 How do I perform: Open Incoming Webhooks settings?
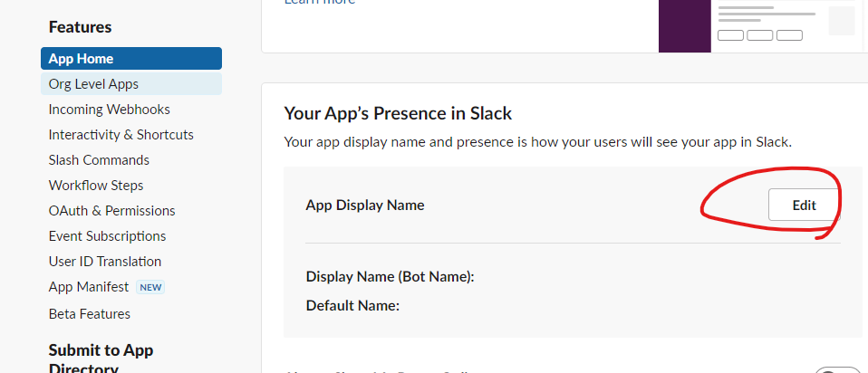click(x=109, y=110)
